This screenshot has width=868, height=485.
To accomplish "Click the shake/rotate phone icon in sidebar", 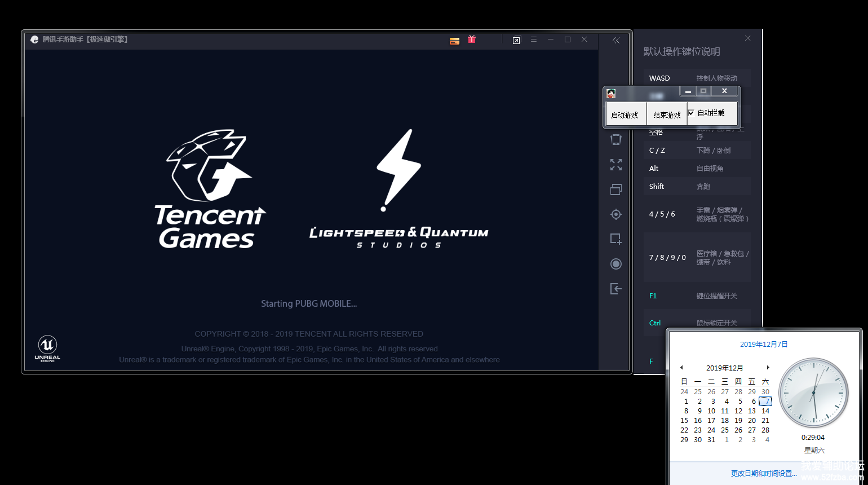I will [x=616, y=139].
